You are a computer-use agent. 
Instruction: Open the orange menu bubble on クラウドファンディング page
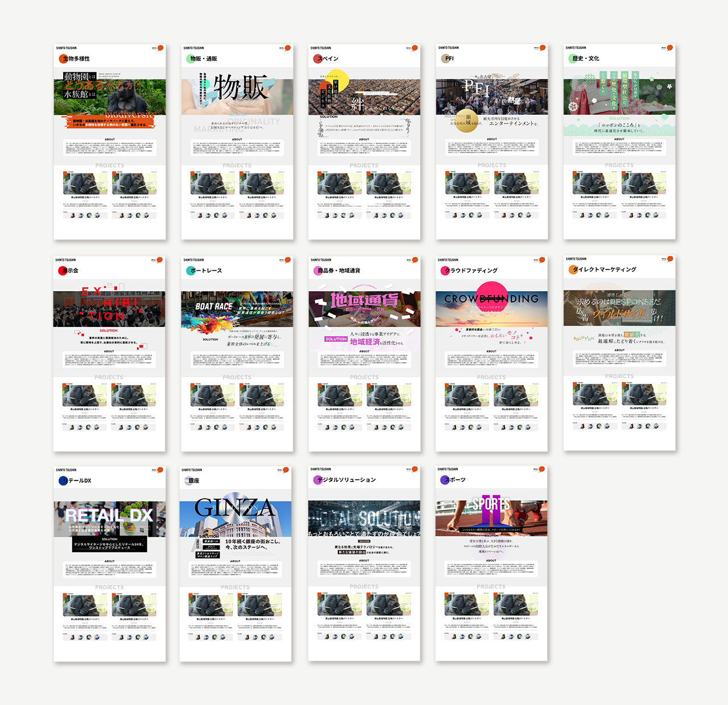point(542,260)
